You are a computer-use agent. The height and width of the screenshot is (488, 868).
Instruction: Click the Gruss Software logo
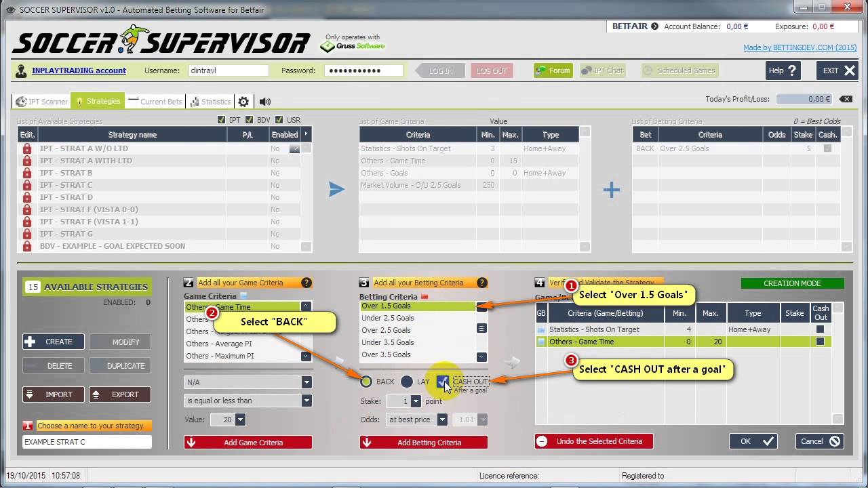352,46
